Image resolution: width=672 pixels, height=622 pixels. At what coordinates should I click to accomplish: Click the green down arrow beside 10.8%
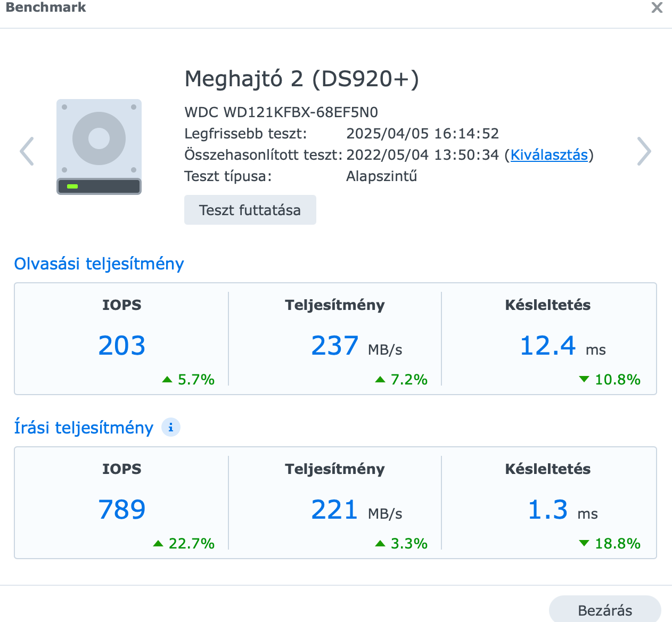pyautogui.click(x=584, y=379)
